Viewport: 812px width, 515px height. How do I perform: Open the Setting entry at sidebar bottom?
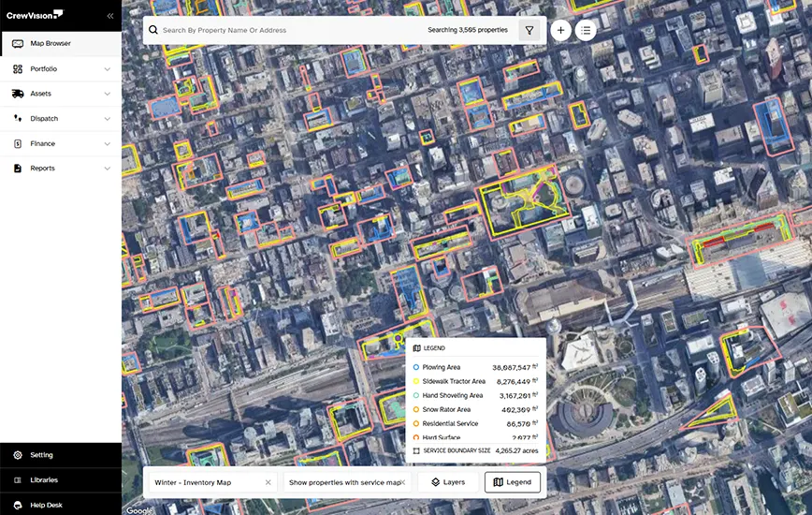pos(61,455)
